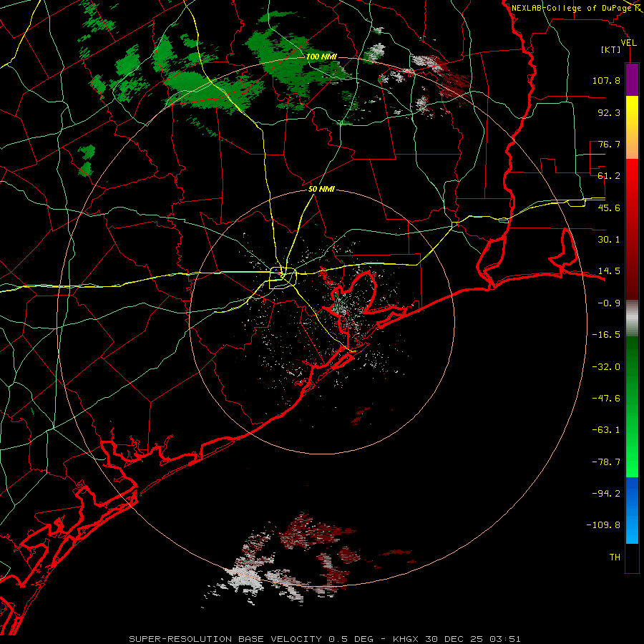Click the 76.7 legend value
This screenshot has width=644, height=644.
click(x=609, y=144)
